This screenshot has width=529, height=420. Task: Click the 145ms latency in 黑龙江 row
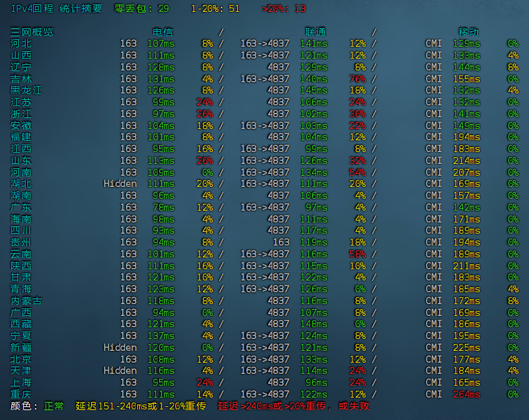point(314,90)
